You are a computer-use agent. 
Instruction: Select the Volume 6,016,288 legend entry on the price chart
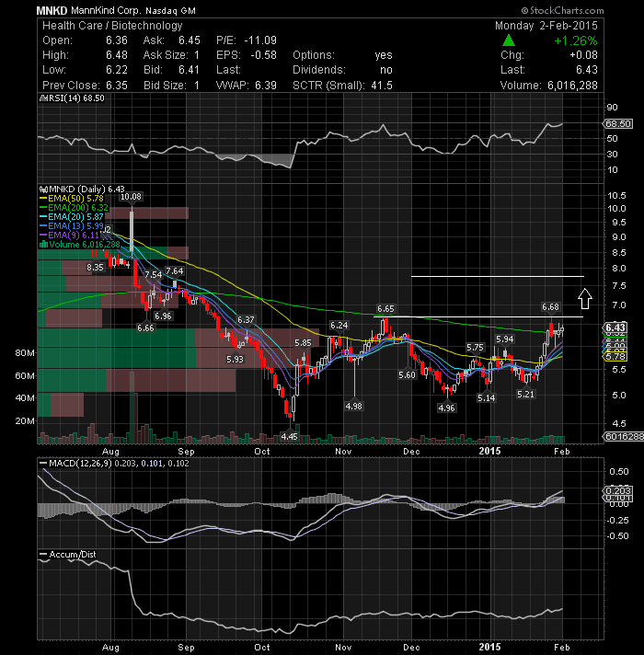pyautogui.click(x=80, y=245)
